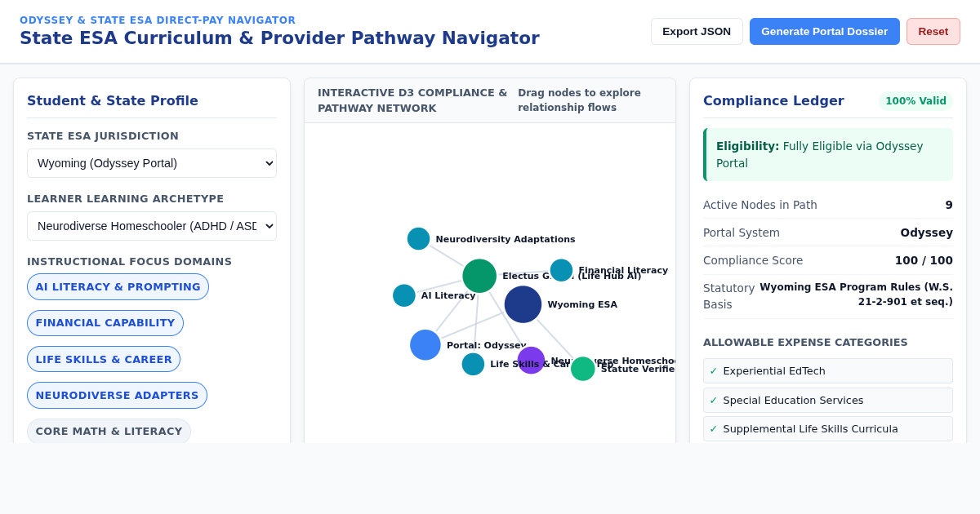Click the Neurodiversity Adaptations node label

pos(506,240)
